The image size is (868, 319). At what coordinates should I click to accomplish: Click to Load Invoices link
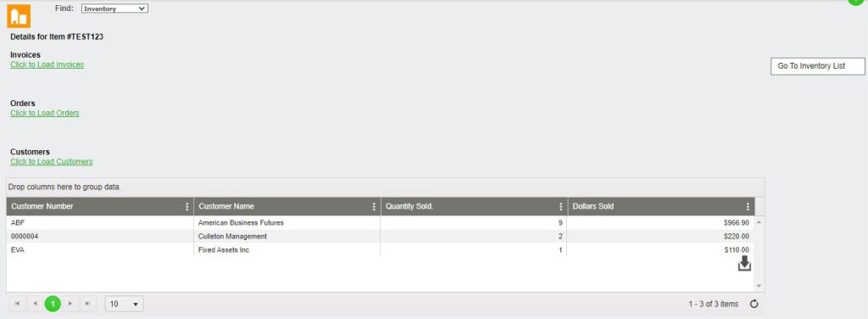click(47, 64)
